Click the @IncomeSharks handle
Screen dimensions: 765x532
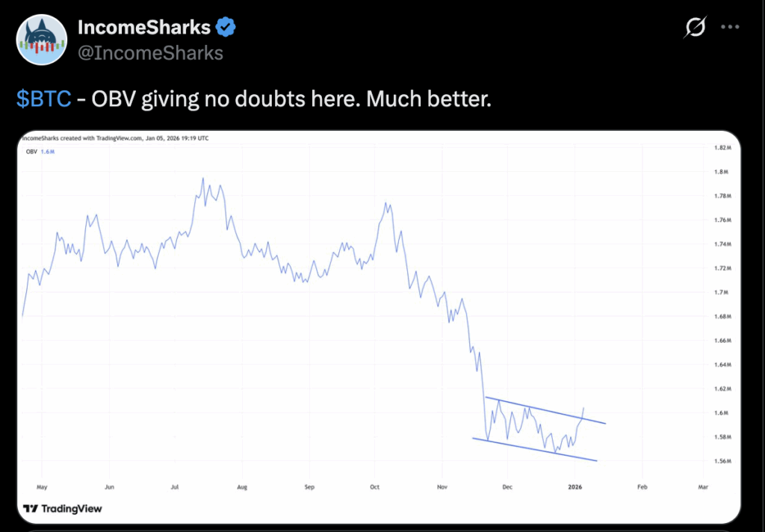(150, 53)
